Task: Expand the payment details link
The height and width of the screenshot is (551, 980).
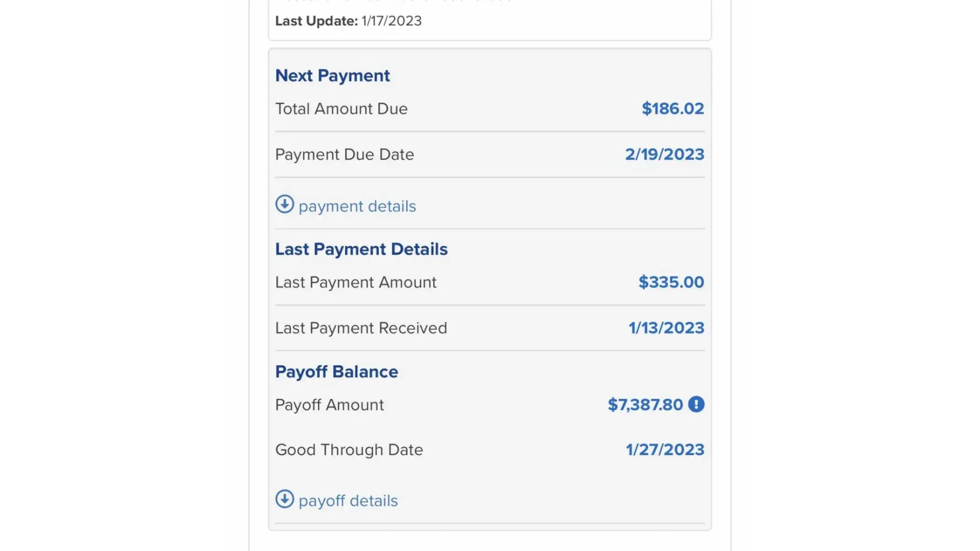Action: 357,206
